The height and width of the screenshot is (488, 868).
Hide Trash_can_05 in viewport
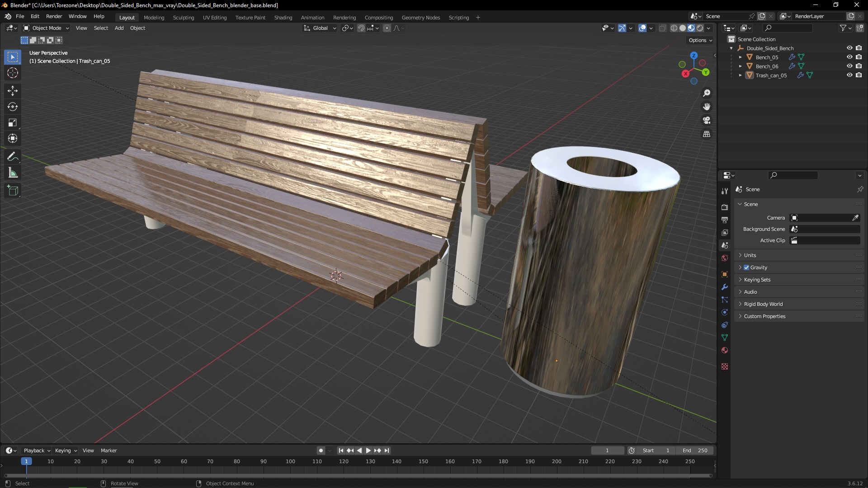(x=849, y=75)
